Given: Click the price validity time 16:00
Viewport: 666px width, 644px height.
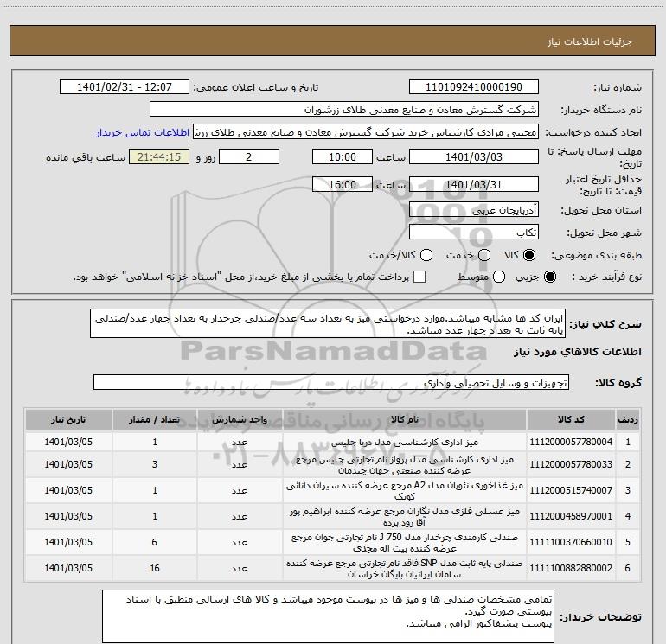Looking at the screenshot, I should (x=343, y=184).
